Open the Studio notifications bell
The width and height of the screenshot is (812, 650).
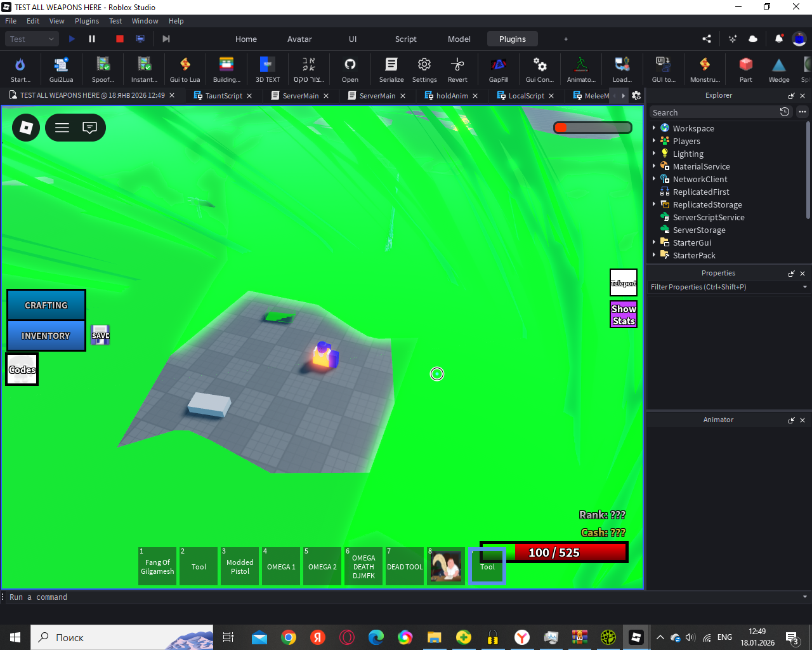[x=779, y=39]
